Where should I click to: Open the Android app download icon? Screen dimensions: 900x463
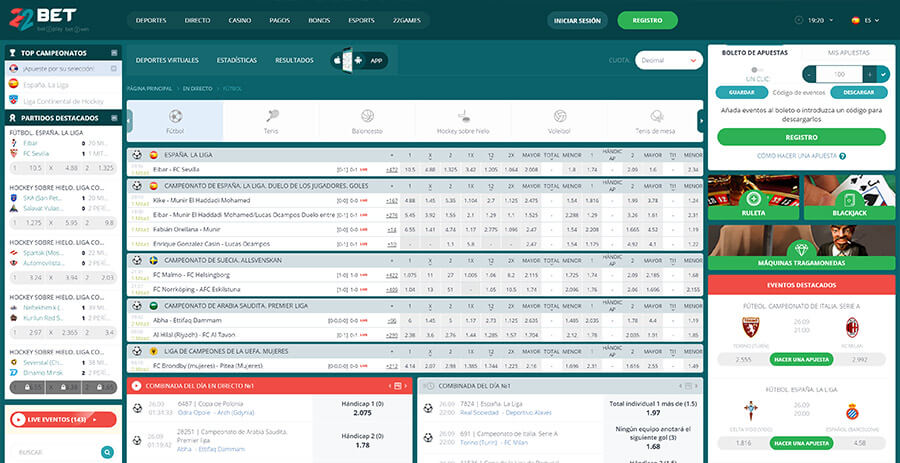click(358, 60)
